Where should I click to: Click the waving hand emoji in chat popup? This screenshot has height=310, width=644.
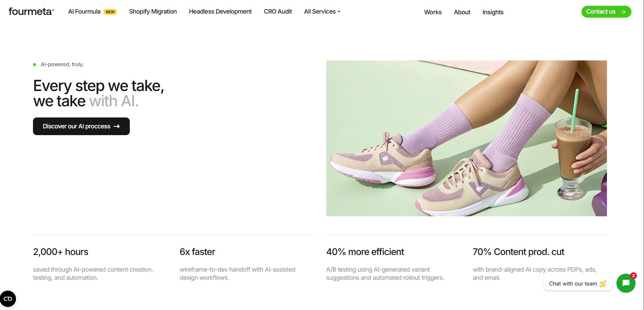(603, 284)
